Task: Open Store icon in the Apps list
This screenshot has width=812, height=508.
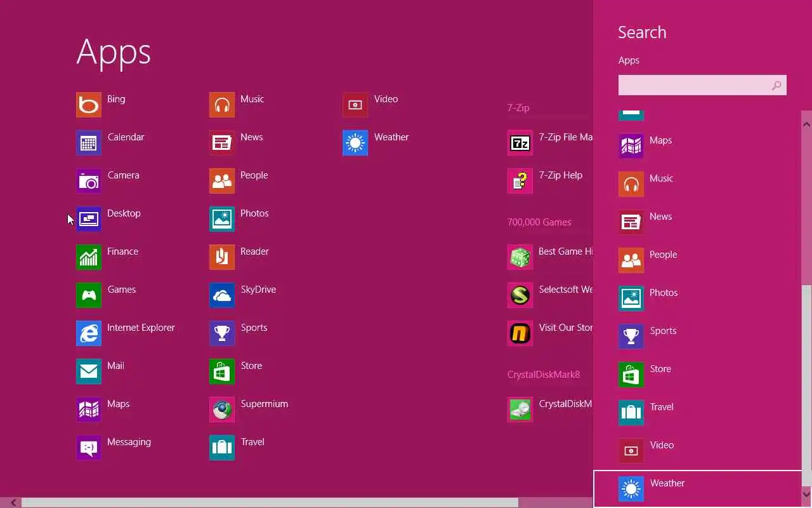Action: pyautogui.click(x=222, y=371)
